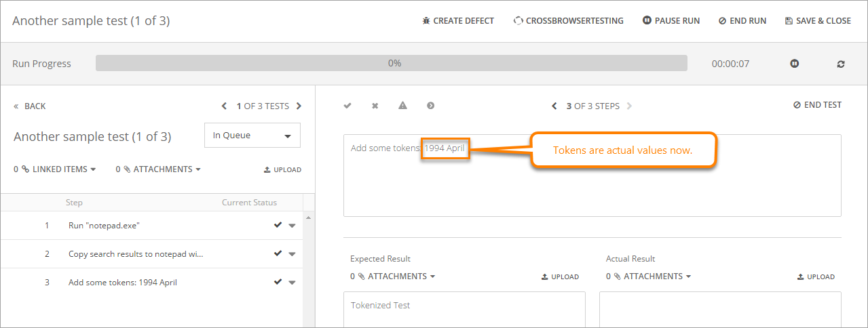Select step 2 Copy search results row

(136, 254)
